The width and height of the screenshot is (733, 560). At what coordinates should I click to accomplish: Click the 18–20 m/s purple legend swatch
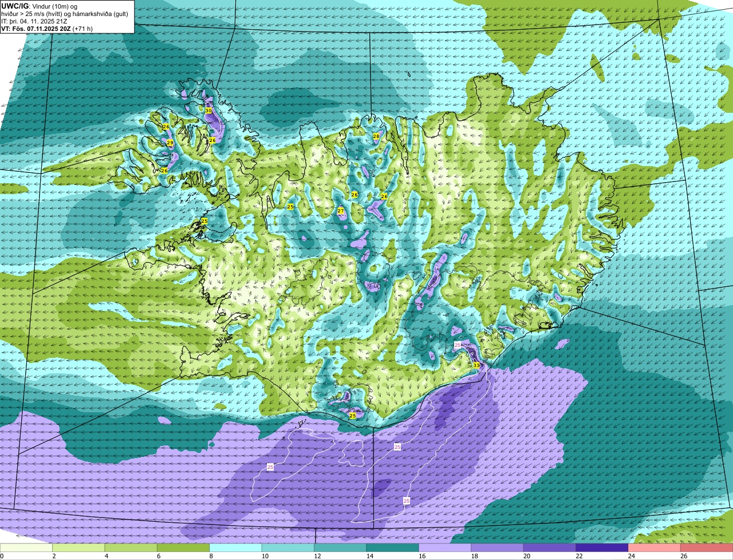[498, 547]
